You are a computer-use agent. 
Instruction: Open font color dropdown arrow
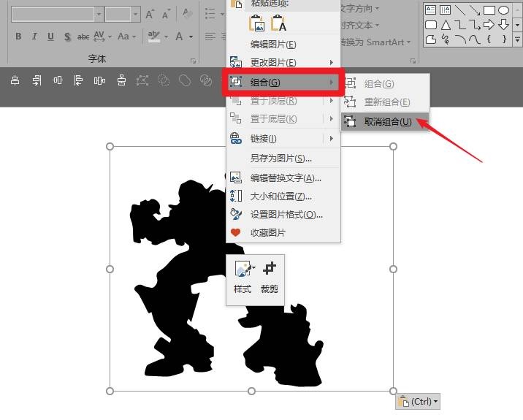(x=191, y=37)
